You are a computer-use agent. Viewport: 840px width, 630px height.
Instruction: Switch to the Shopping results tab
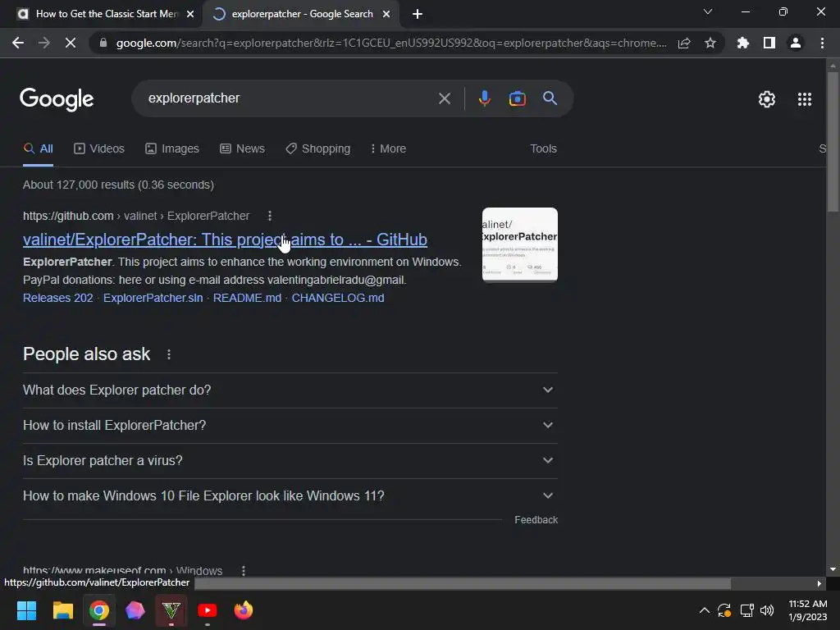point(318,149)
